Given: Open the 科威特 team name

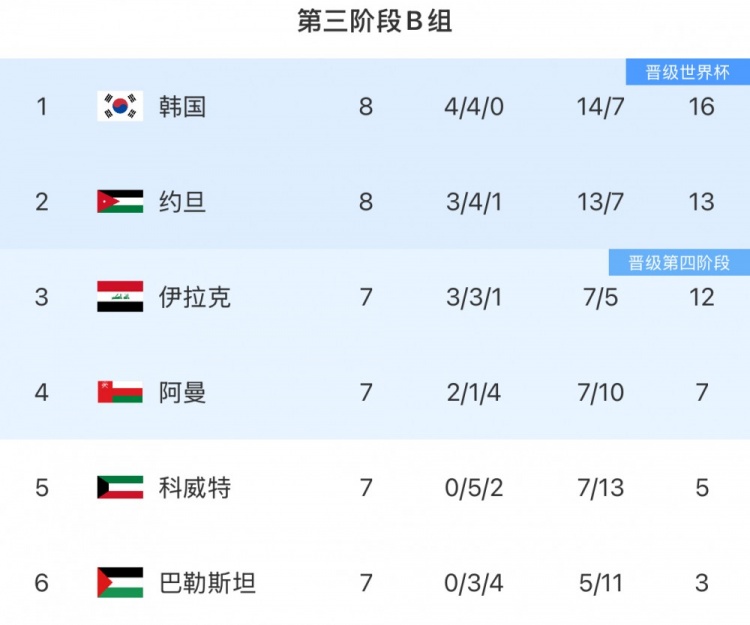Looking at the screenshot, I should pyautogui.click(x=195, y=487).
